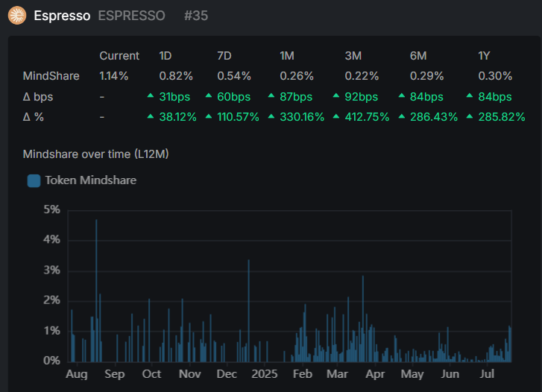Click the 285.82% change value
Image resolution: width=542 pixels, height=392 pixels.
502,117
